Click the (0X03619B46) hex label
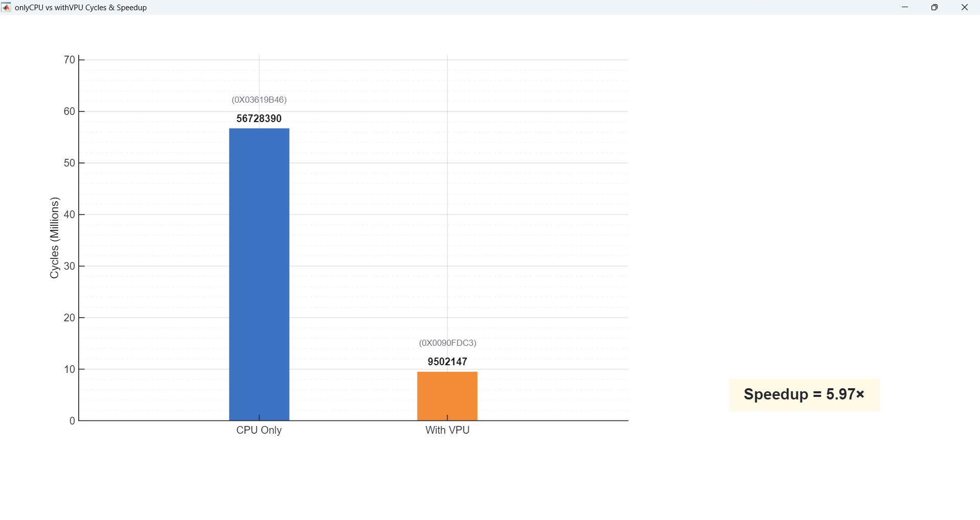Image resolution: width=980 pixels, height=520 pixels. click(x=259, y=100)
